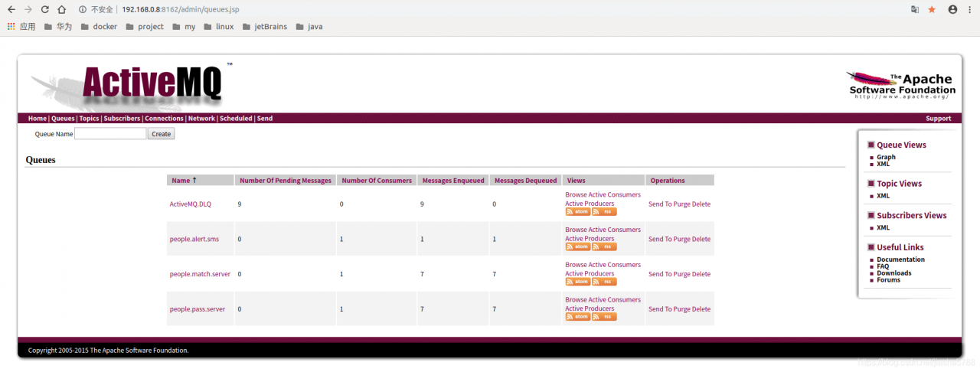This screenshot has height=372, width=980.
Task: Open atom feed for people.match.server
Action: coord(577,282)
